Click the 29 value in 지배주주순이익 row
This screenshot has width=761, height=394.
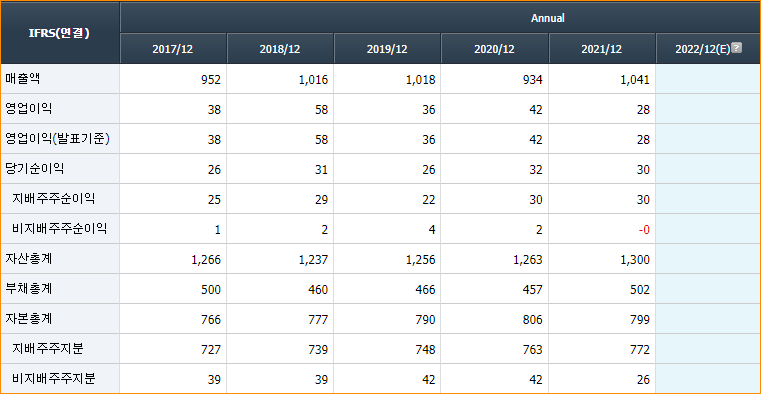tap(322, 200)
